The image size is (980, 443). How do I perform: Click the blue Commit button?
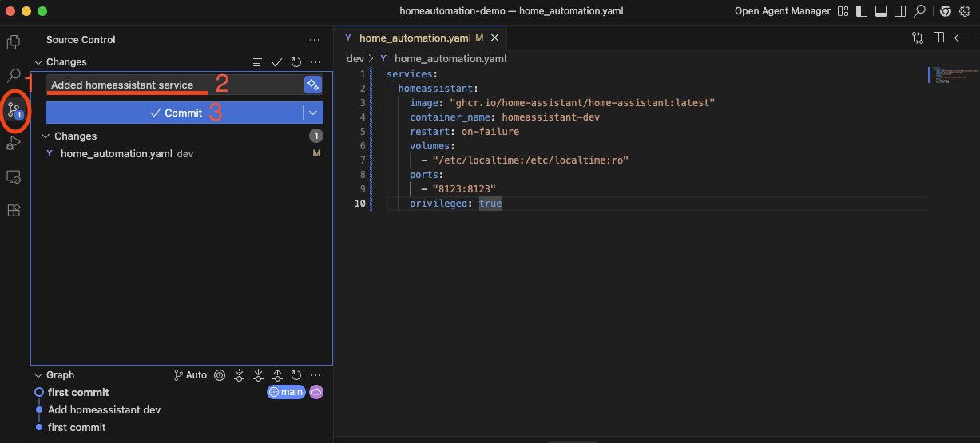[x=174, y=113]
